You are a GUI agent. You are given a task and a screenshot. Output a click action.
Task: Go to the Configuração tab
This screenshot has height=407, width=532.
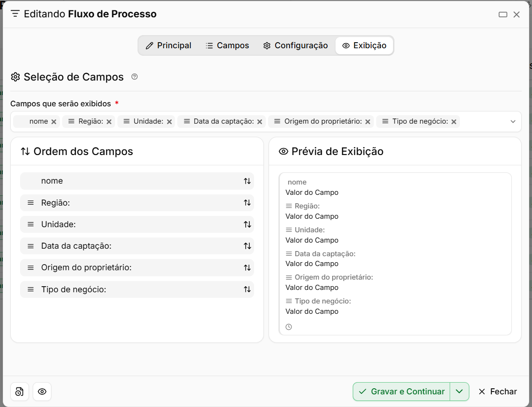pyautogui.click(x=295, y=45)
